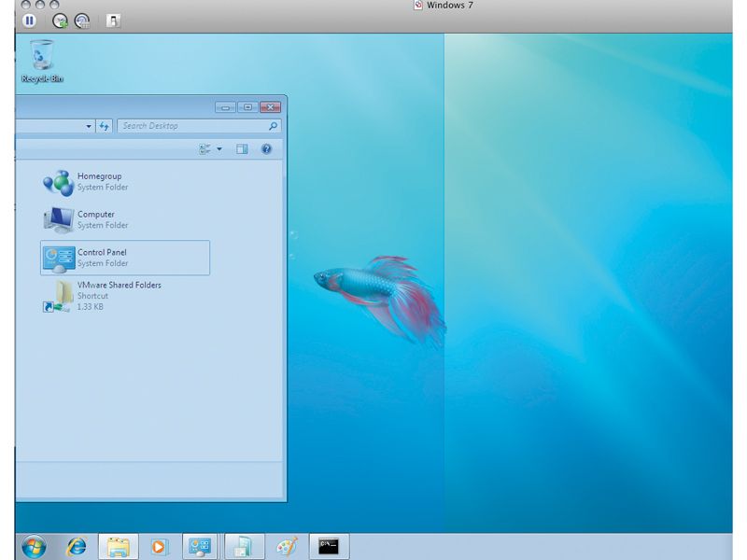Suspend the virtual machine
Screen dimensions: 747x560
(31, 20)
